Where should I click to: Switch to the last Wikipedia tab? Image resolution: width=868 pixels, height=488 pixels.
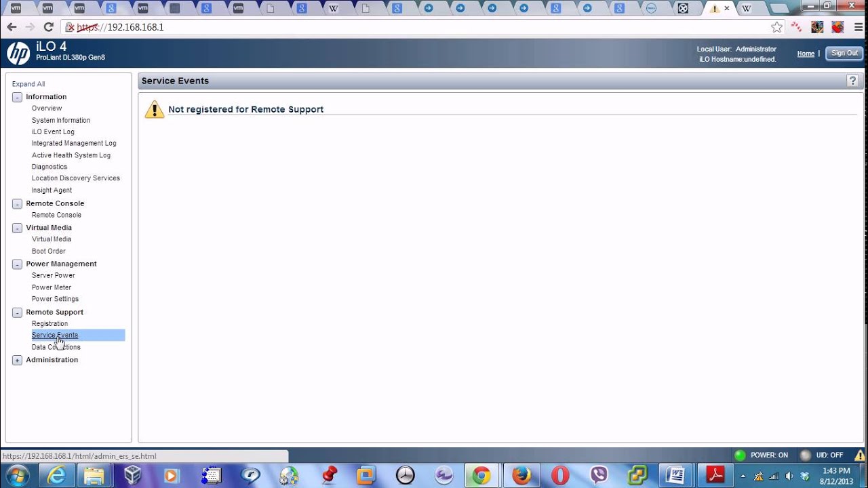click(747, 8)
